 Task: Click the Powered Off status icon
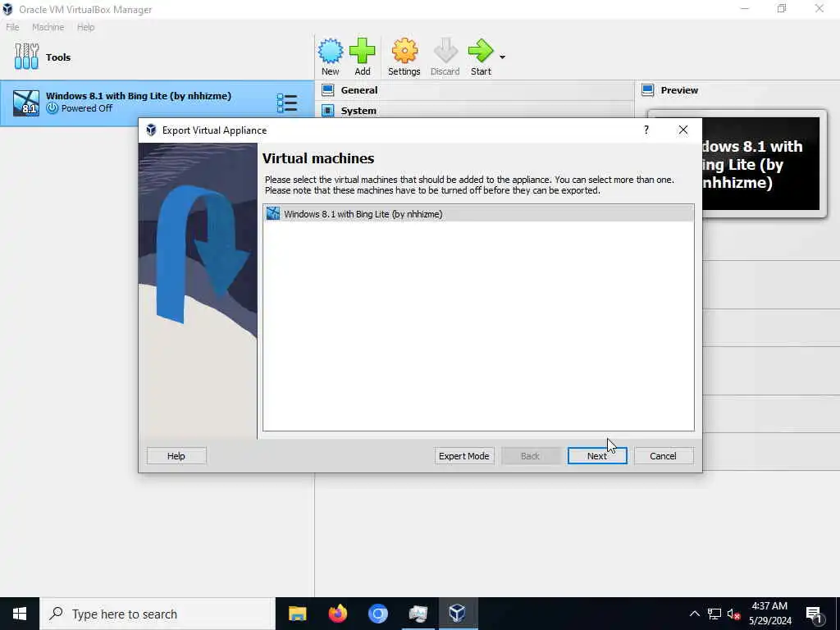(x=52, y=108)
